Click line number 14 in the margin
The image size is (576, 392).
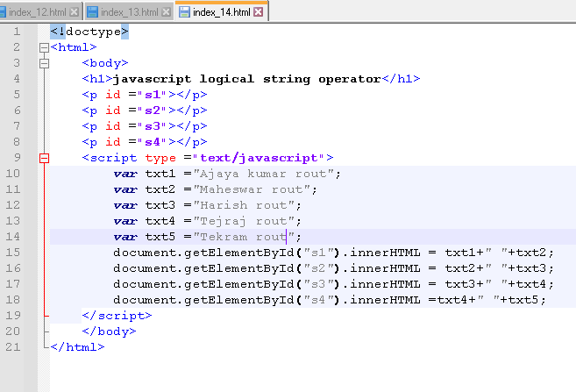[x=15, y=237]
